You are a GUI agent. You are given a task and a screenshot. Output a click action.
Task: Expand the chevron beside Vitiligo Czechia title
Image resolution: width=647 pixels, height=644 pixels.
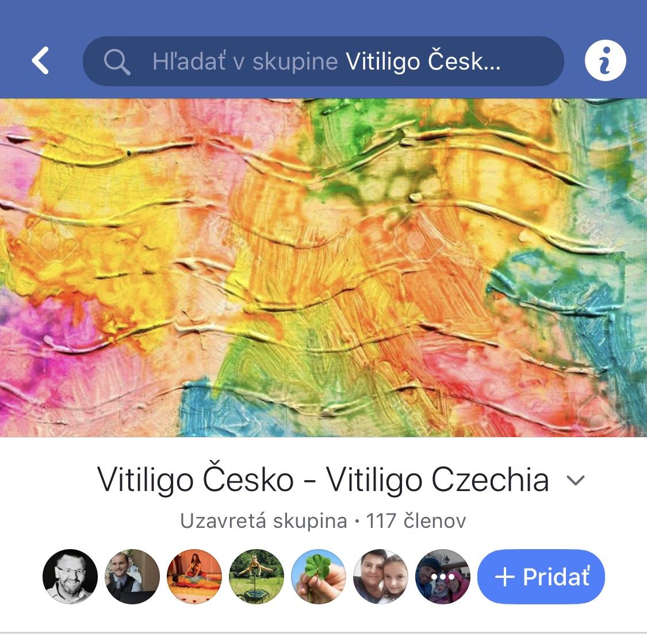pyautogui.click(x=575, y=480)
